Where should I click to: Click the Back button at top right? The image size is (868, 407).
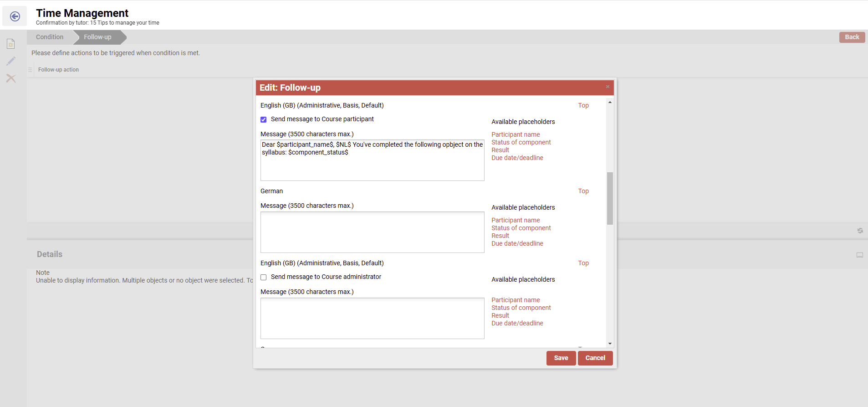pos(852,37)
